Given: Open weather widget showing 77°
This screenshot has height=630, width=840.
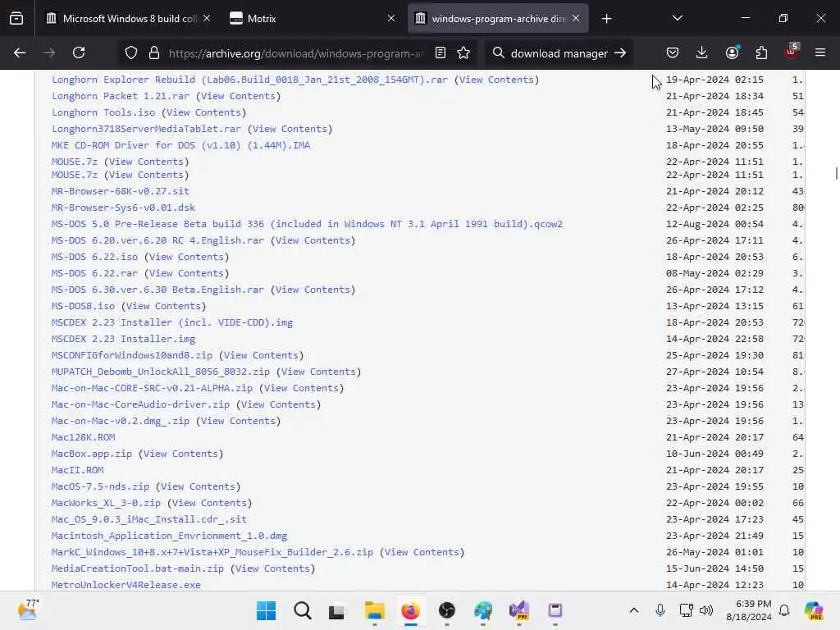Looking at the screenshot, I should point(28,609).
